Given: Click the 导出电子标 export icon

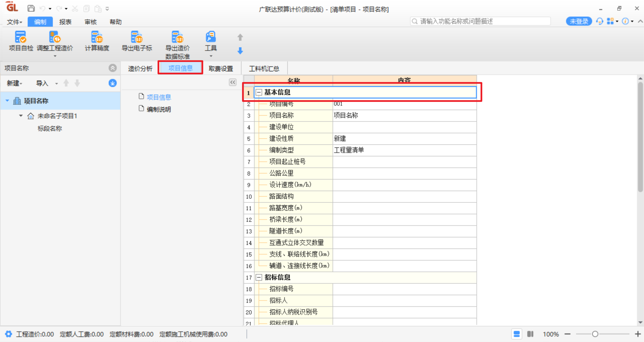Looking at the screenshot, I should (137, 38).
